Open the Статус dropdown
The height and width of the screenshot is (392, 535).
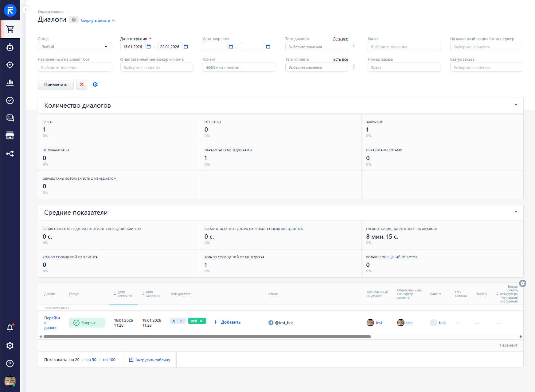click(x=74, y=47)
